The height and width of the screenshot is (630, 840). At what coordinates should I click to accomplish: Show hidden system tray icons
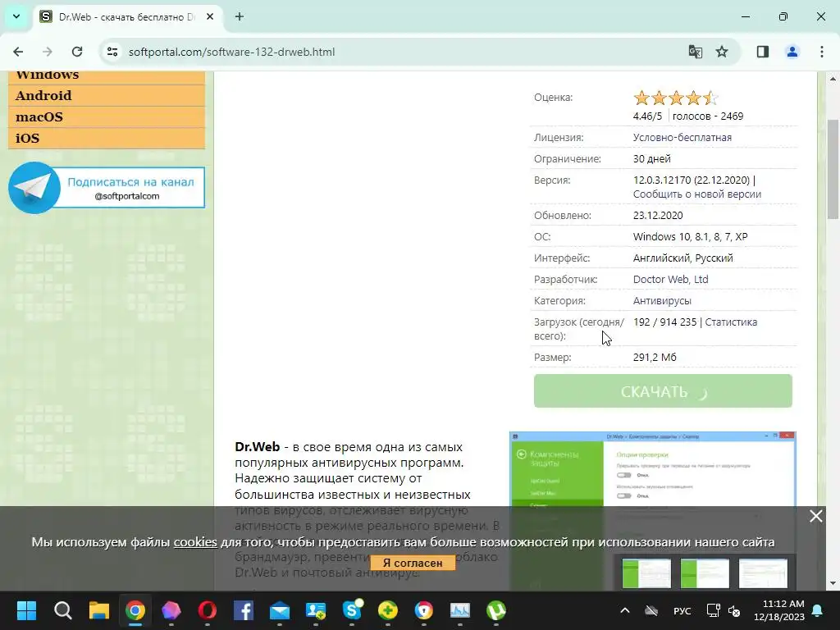[624, 610]
